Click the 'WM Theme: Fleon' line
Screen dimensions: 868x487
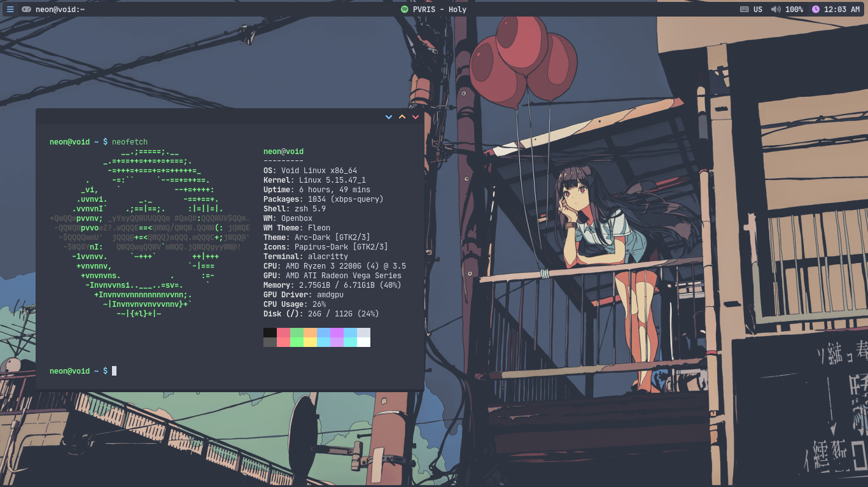(297, 228)
